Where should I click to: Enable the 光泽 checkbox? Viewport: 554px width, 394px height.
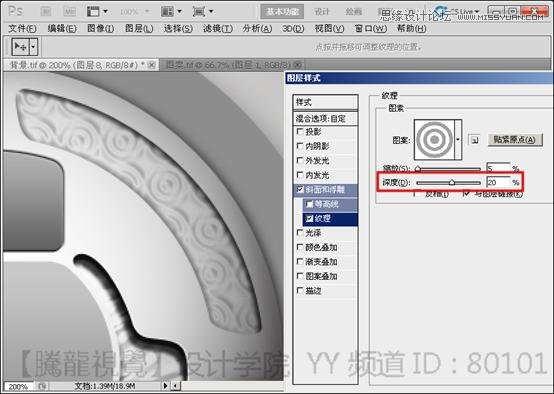[300, 233]
